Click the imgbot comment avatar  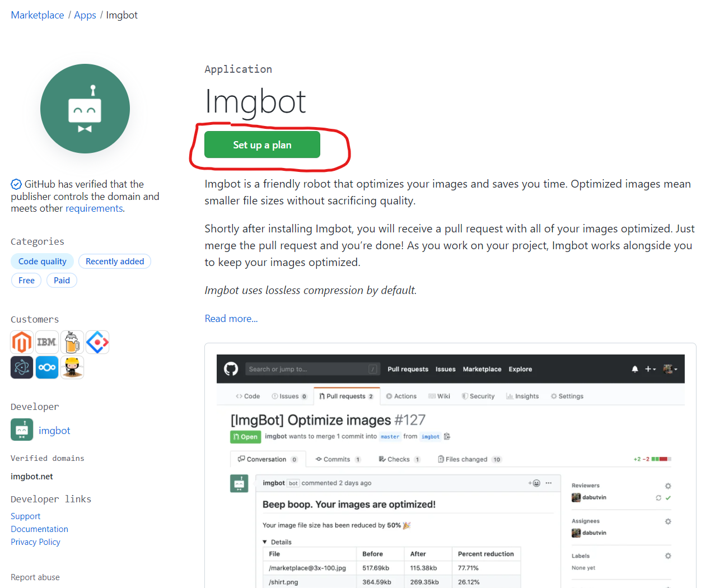tap(239, 483)
